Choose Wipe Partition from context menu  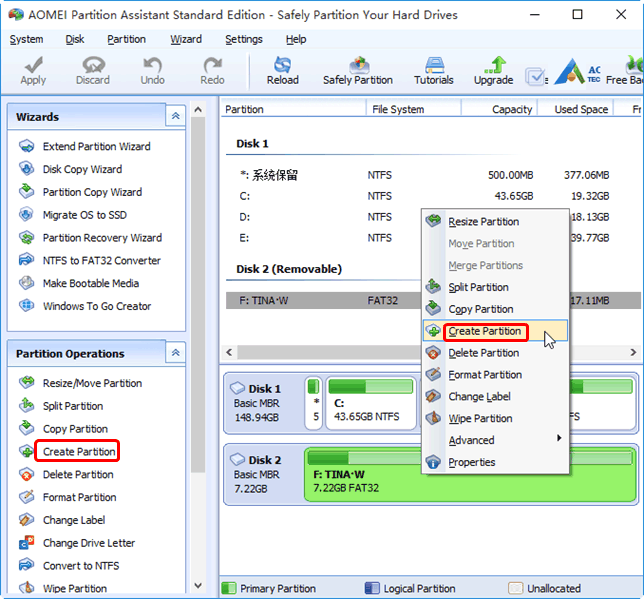coord(496,418)
